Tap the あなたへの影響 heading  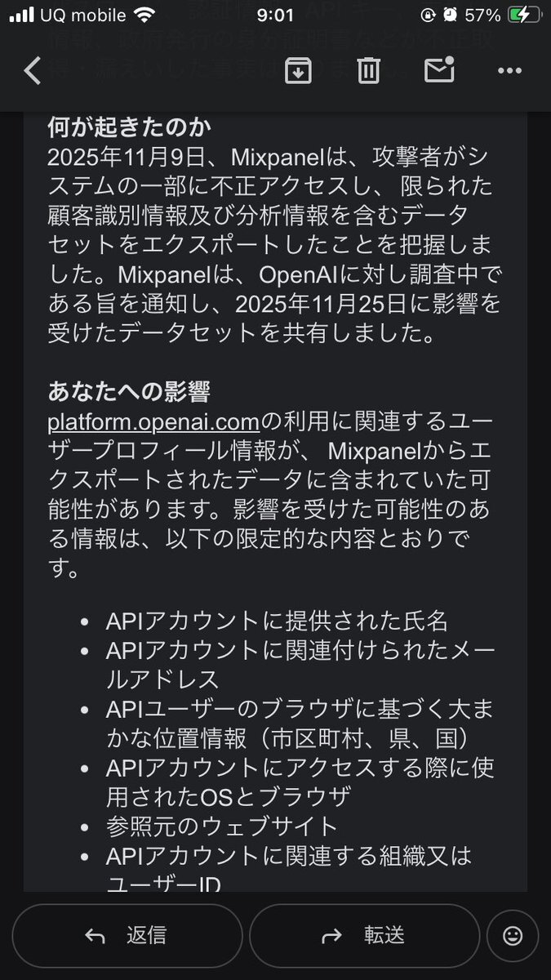129,391
